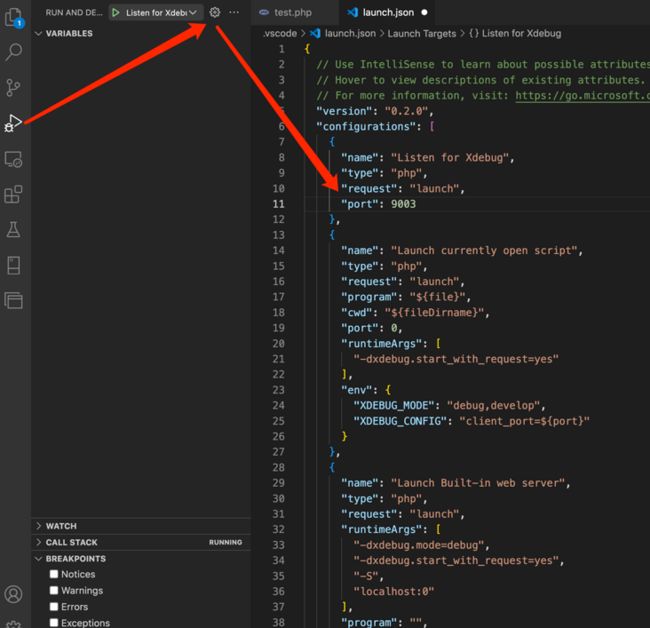
Task: Click the "${fileDirname}" cwd value
Action: pyautogui.click(x=434, y=313)
